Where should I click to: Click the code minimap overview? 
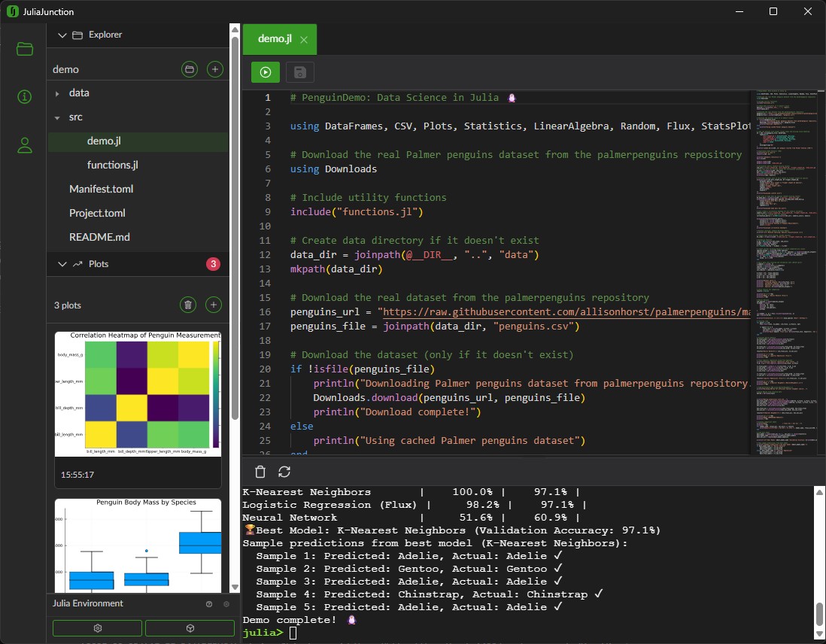click(787, 272)
